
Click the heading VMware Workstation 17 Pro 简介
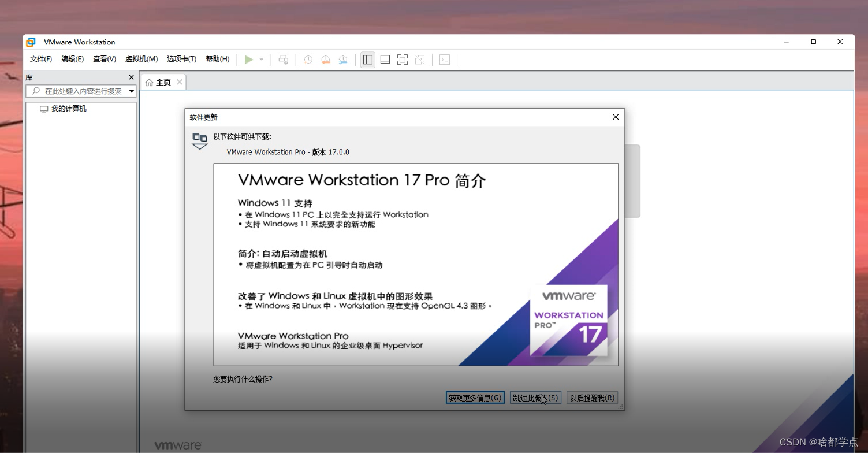pos(362,180)
